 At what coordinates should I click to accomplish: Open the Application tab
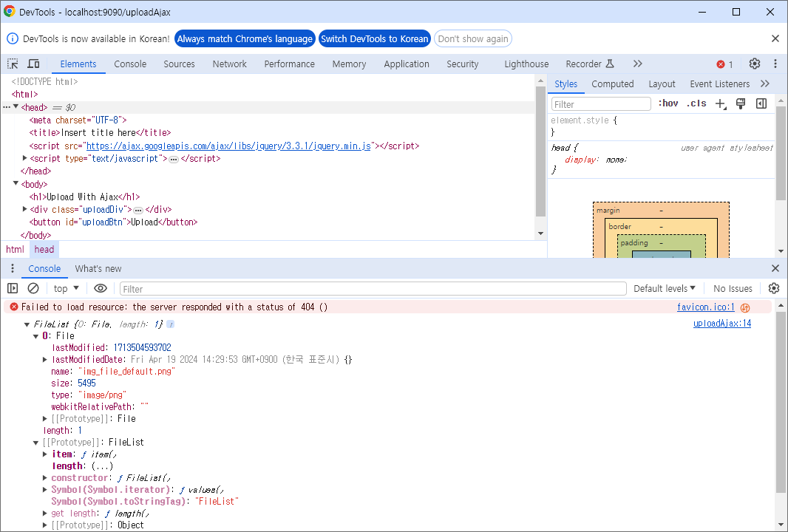407,64
